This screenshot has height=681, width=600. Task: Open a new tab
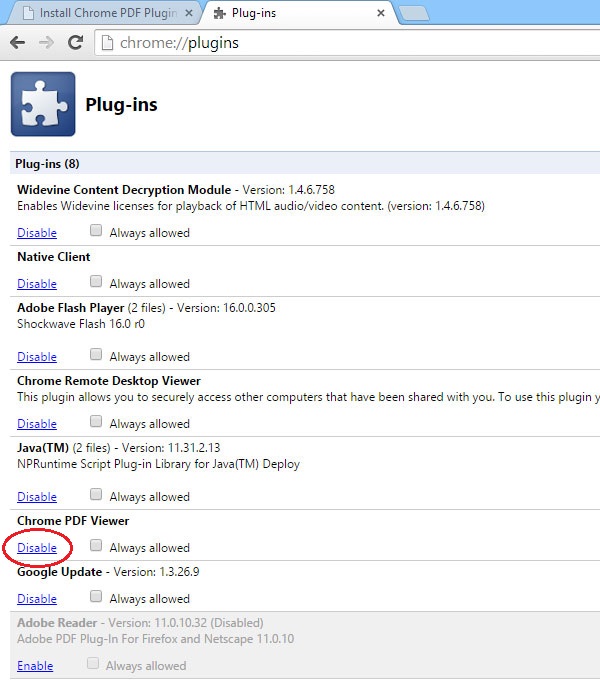coord(414,14)
